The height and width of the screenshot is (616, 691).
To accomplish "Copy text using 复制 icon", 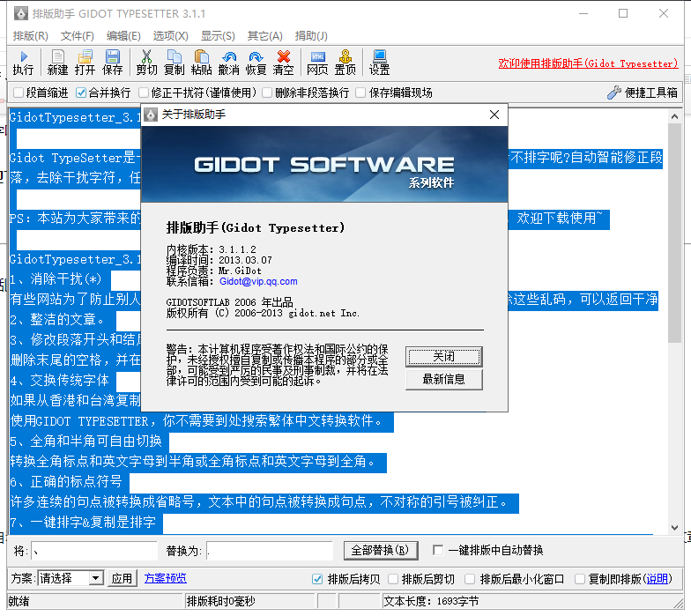I will pyautogui.click(x=175, y=63).
